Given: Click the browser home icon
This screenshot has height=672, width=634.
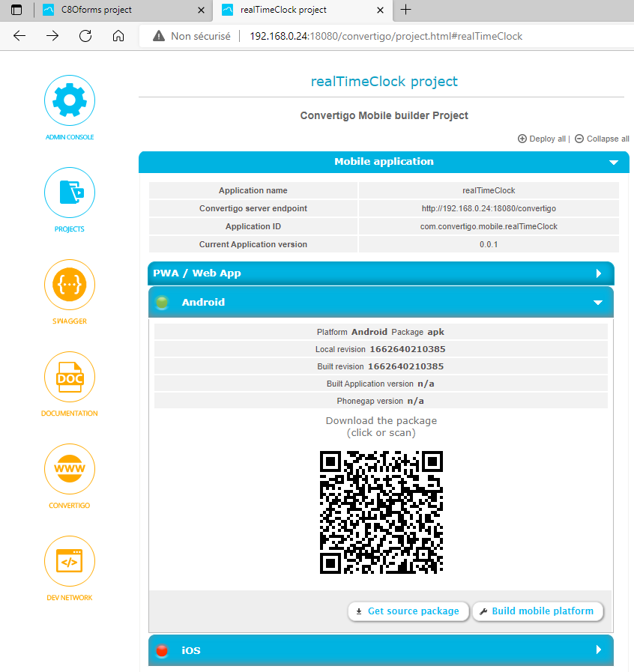Looking at the screenshot, I should coord(118,36).
